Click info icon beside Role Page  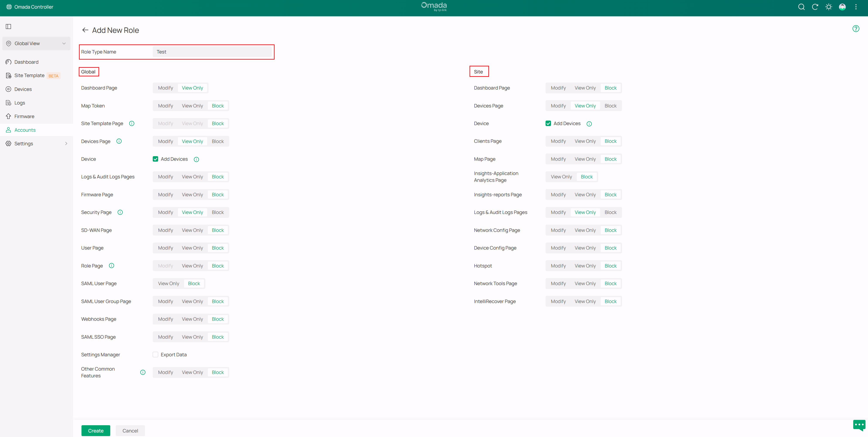click(112, 266)
